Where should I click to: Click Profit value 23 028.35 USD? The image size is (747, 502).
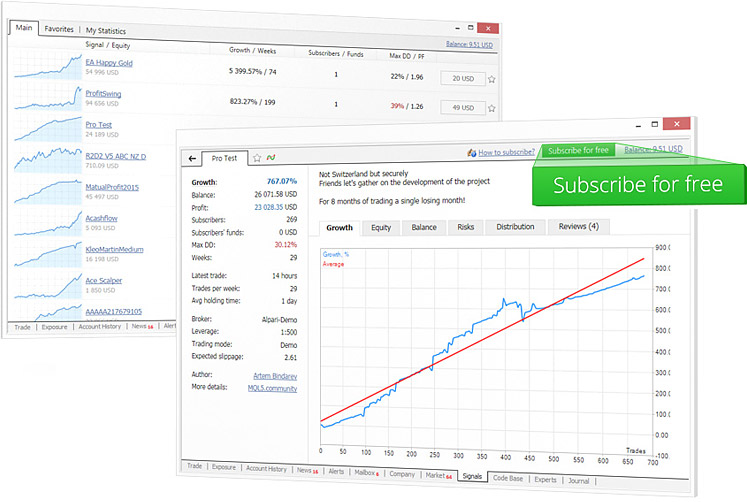(276, 207)
